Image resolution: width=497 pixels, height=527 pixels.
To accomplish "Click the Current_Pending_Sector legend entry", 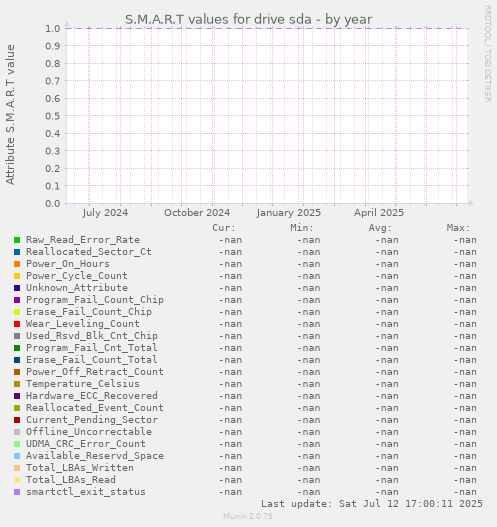I will (x=92, y=420).
